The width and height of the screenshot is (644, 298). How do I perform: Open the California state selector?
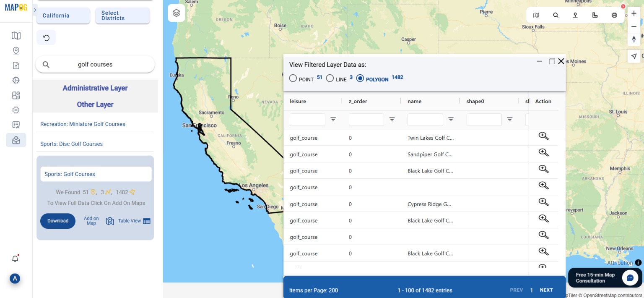(x=63, y=15)
